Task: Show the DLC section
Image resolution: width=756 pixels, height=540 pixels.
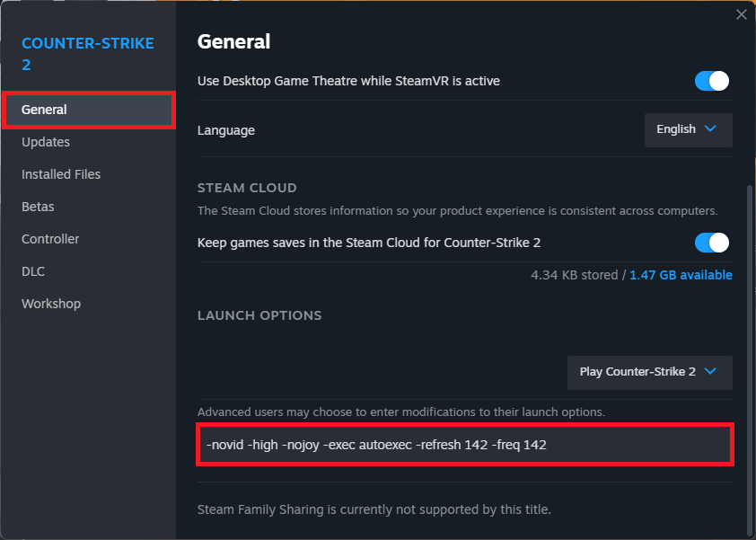Action: pyautogui.click(x=33, y=271)
